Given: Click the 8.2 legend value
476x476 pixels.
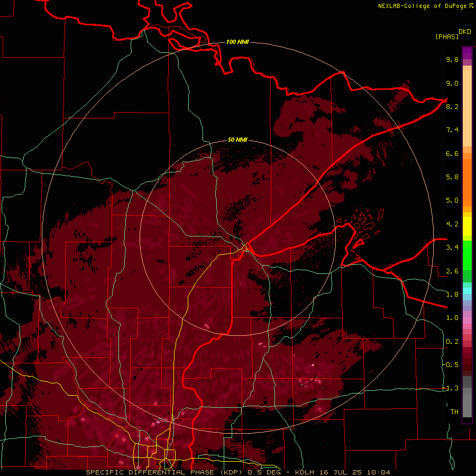Looking at the screenshot, I should [452, 106].
